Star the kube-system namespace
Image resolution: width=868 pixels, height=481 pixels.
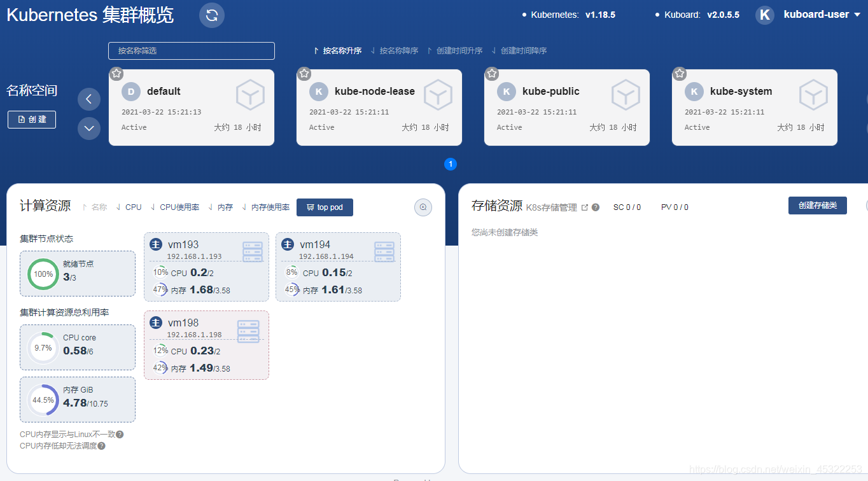(x=680, y=74)
